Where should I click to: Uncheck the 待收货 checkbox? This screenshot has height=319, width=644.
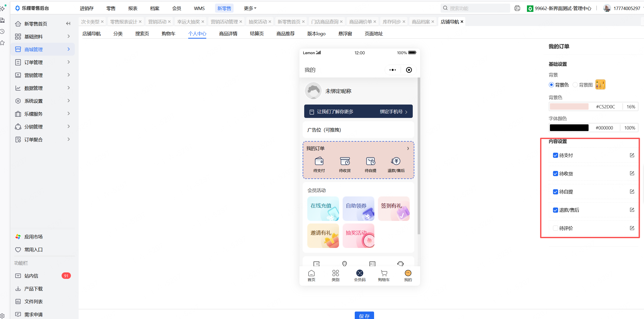555,174
